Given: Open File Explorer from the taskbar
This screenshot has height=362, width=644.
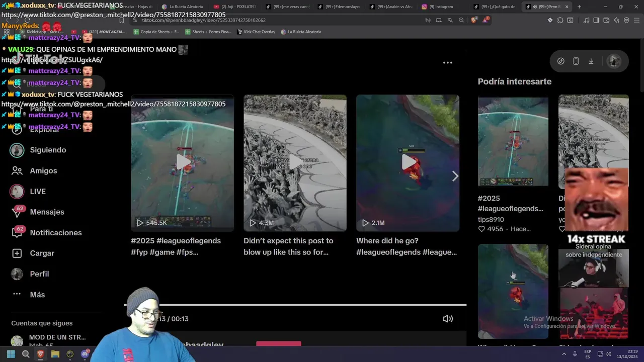Looking at the screenshot, I should pos(55,354).
